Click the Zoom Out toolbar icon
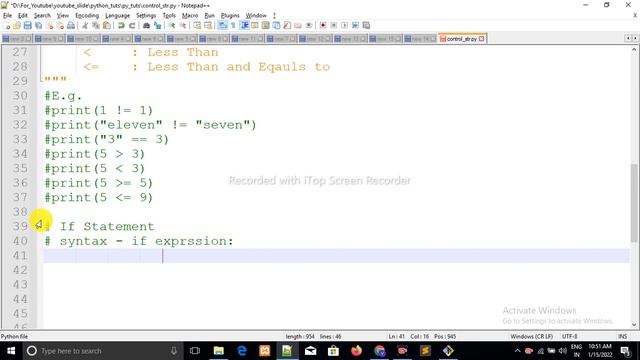640x360 pixels. point(183,26)
